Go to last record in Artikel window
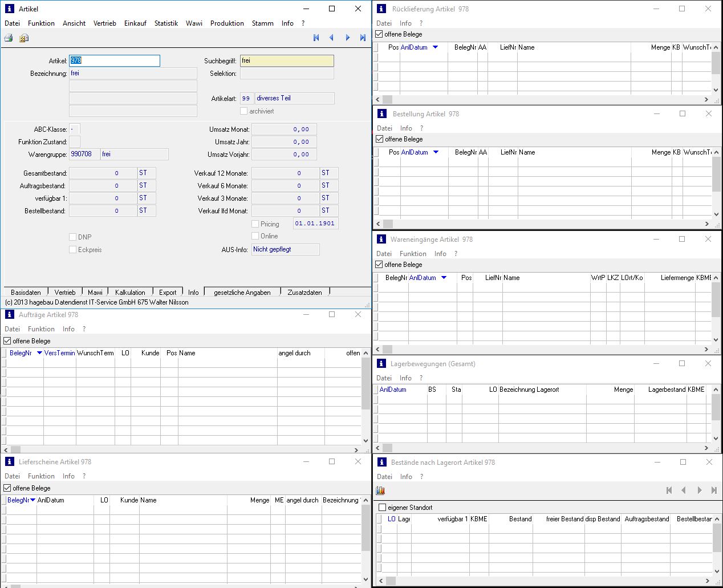The image size is (723, 588). click(363, 38)
